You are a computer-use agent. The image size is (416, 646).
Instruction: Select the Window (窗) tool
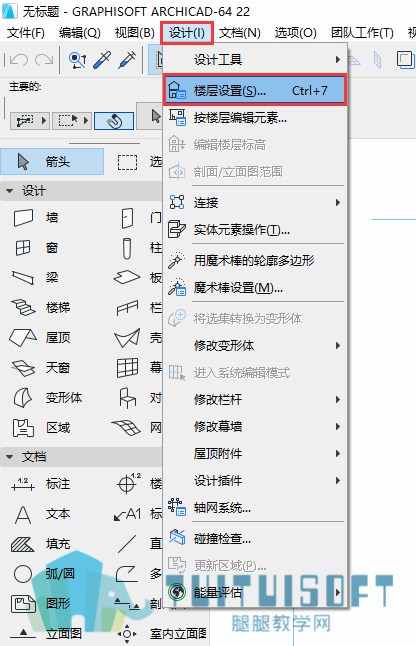point(36,248)
